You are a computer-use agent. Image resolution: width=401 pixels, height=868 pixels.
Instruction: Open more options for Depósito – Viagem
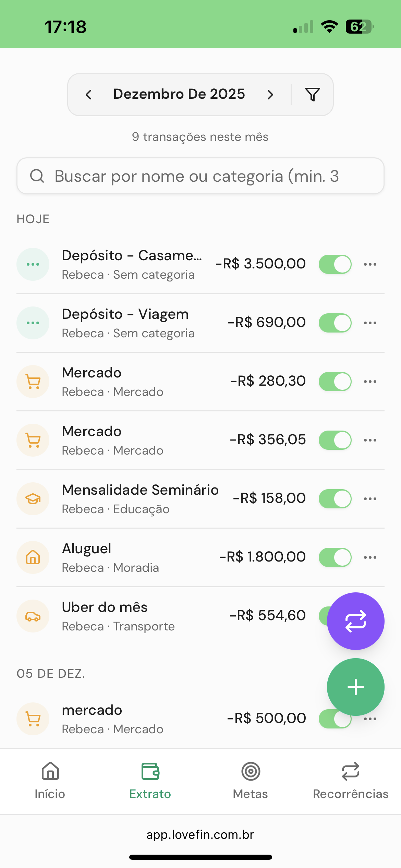[370, 323]
